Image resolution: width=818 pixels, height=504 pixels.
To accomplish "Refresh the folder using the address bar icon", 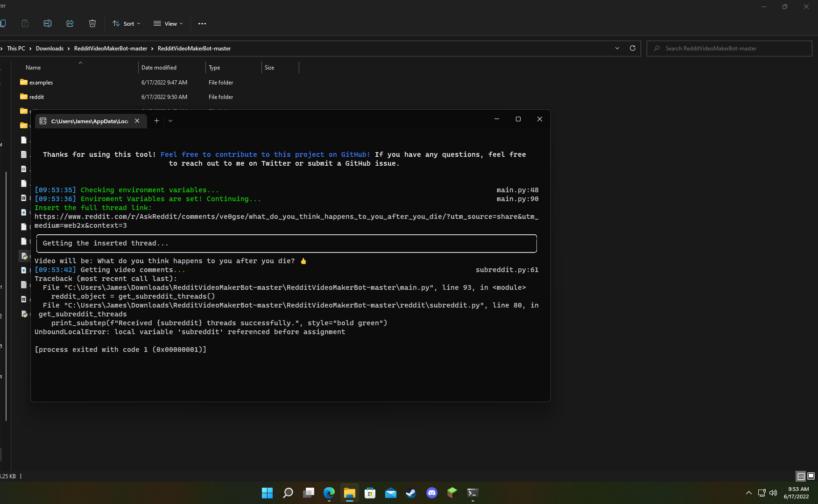I will tap(633, 48).
